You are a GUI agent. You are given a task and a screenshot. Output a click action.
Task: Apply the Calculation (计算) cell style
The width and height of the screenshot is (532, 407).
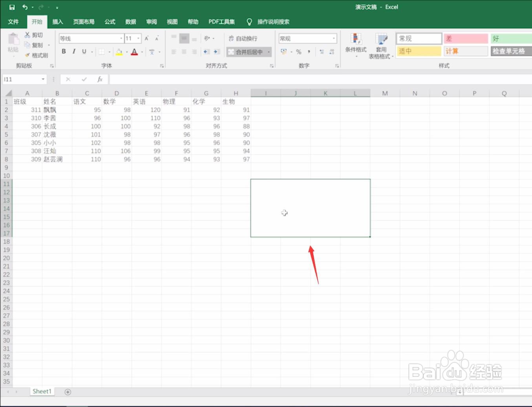(466, 51)
